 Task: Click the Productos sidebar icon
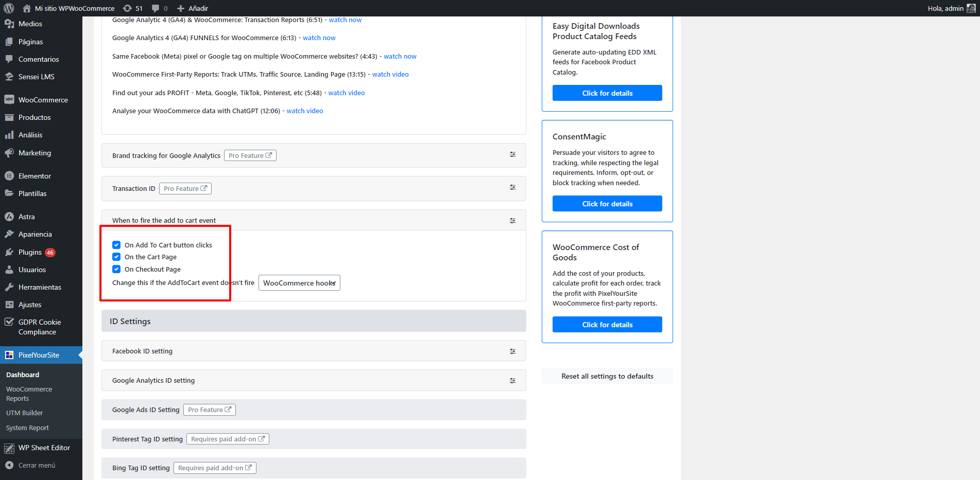[x=9, y=117]
